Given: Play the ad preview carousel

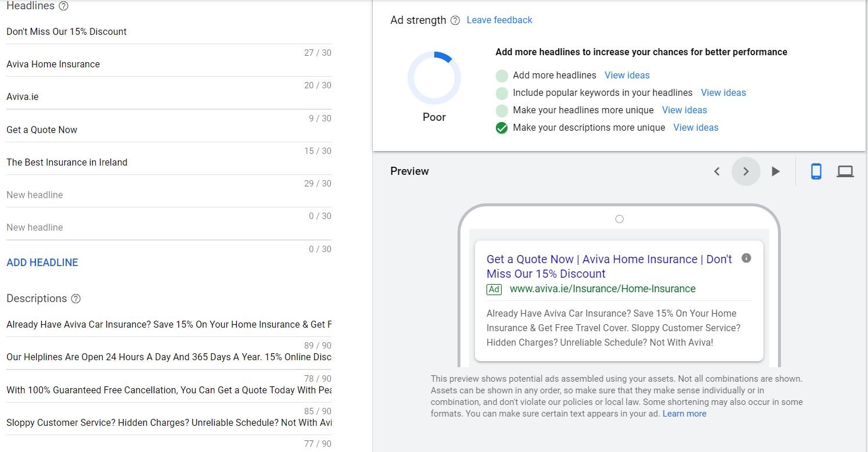Looking at the screenshot, I should [x=776, y=171].
